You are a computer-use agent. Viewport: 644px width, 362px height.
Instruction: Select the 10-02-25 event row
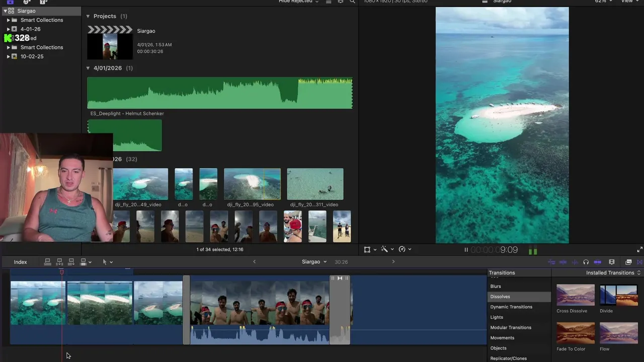40,56
